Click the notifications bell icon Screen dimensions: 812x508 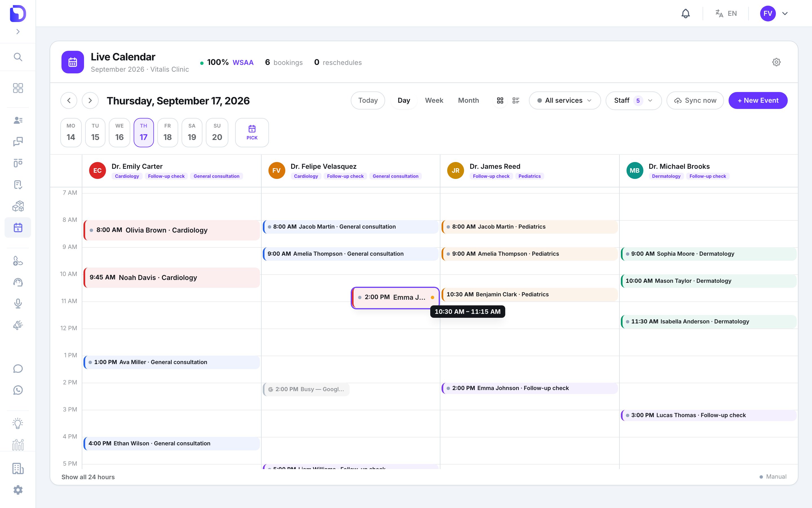pyautogui.click(x=685, y=14)
